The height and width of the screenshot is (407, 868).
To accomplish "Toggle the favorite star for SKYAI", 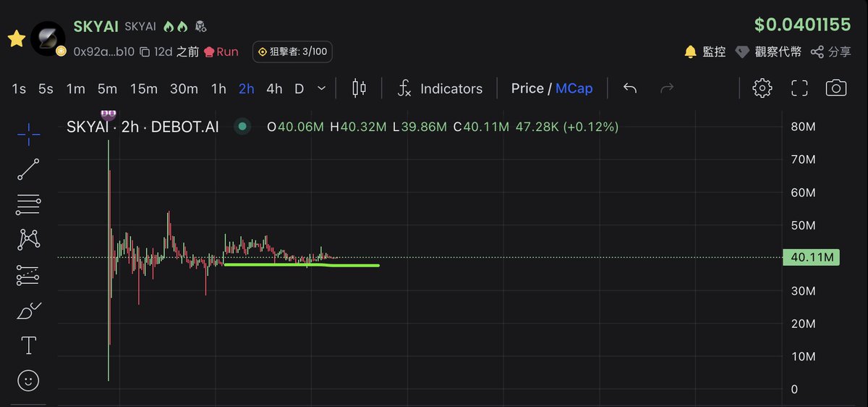I will point(17,39).
